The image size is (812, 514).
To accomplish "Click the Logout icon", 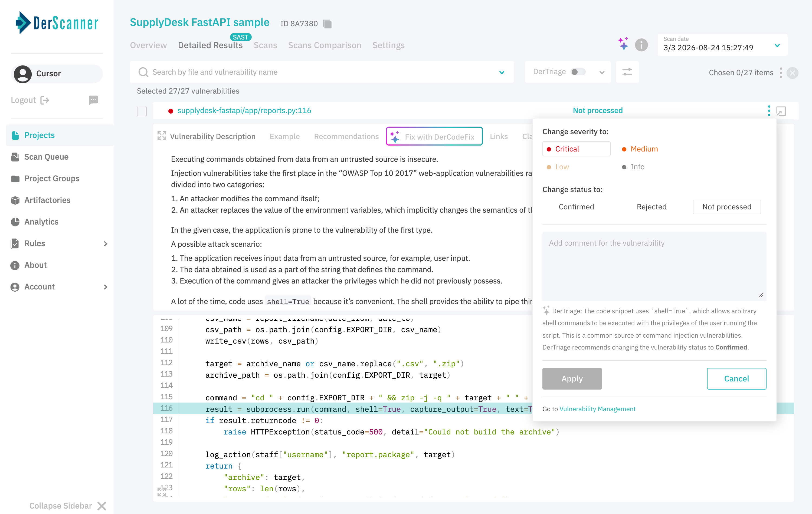I will [x=45, y=100].
